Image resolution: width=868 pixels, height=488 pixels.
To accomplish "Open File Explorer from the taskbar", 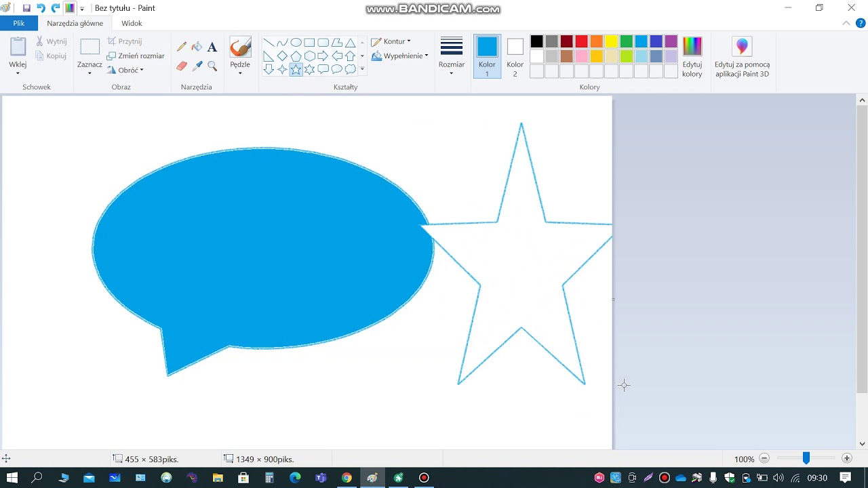I will point(218,478).
